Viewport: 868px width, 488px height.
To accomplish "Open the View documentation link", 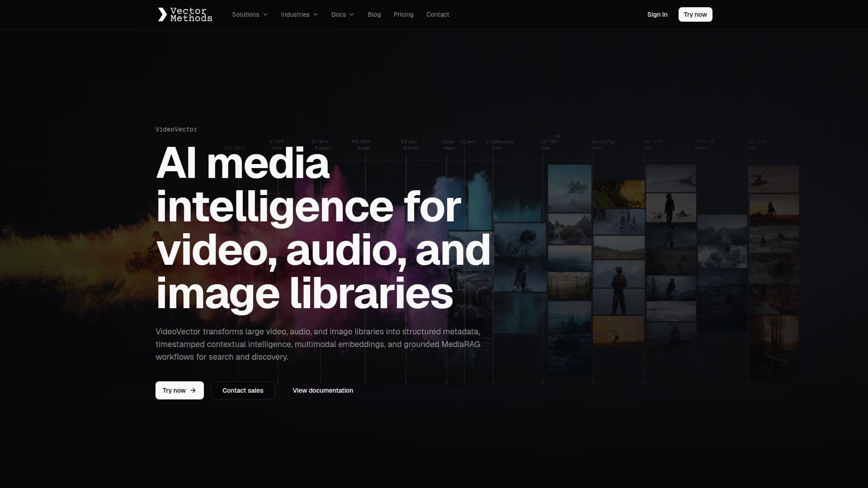I will point(323,390).
